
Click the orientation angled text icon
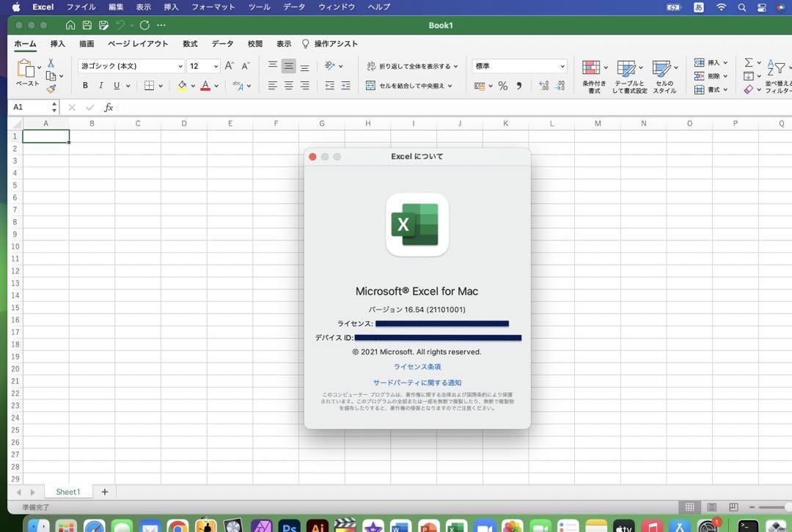point(330,66)
